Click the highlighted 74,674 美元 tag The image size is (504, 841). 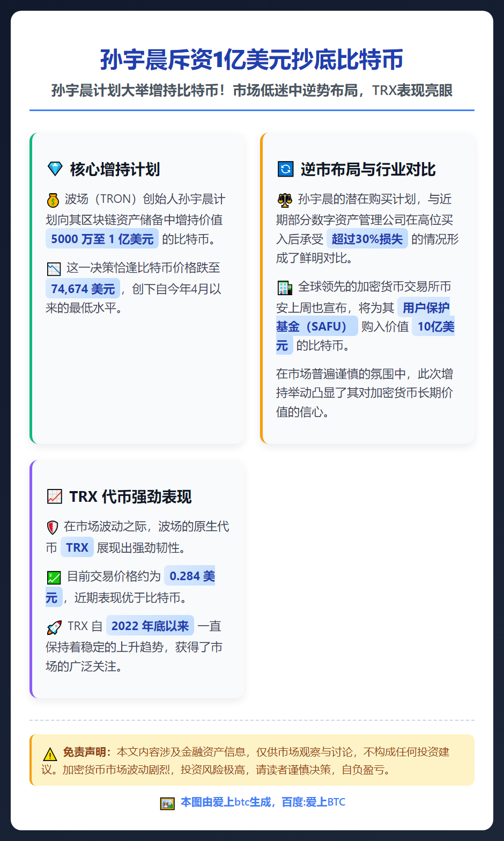tap(83, 289)
